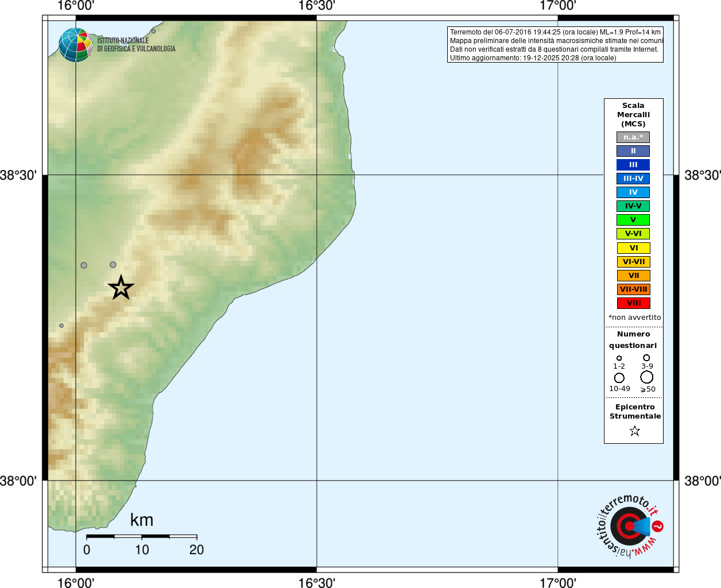Click the 'Dati non verificati' info line
This screenshot has height=588, width=721.
point(554,49)
